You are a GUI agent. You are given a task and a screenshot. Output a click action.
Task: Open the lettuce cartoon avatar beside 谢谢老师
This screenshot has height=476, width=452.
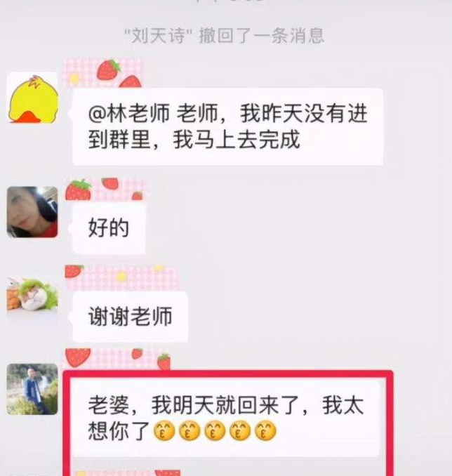[32, 296]
